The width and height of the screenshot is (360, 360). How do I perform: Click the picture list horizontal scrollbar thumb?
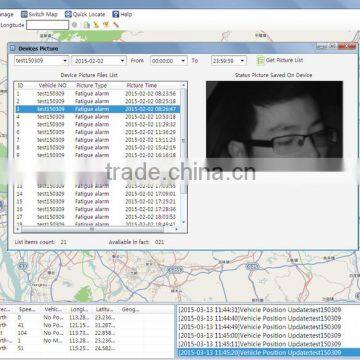[x=92, y=230]
